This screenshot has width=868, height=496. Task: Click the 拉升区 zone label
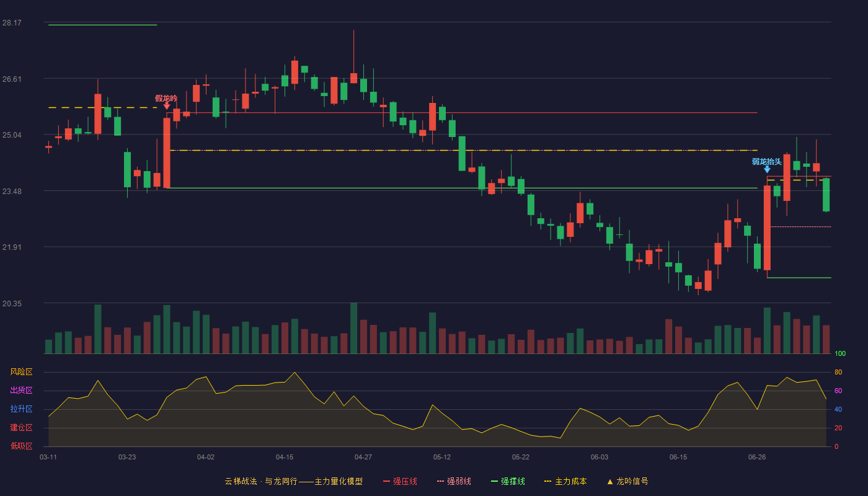[21, 409]
